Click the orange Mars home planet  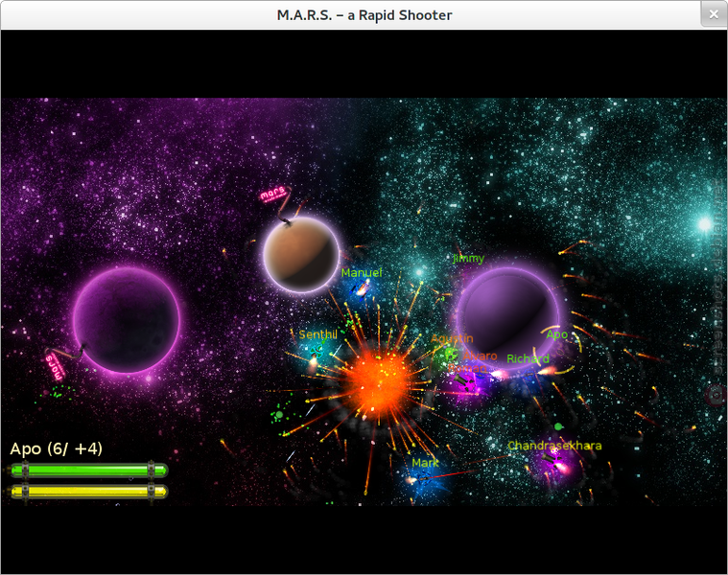click(301, 255)
